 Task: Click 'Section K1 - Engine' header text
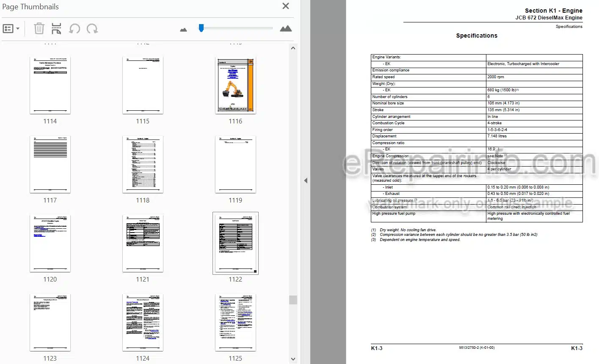click(553, 11)
